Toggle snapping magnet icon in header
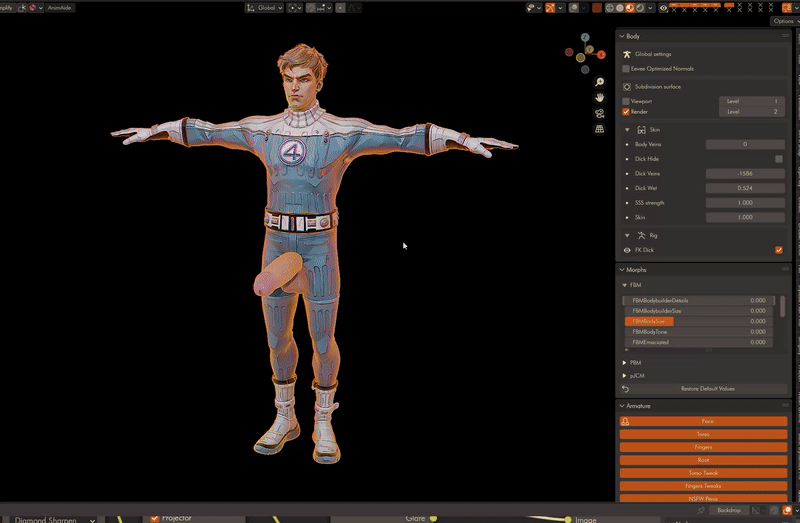 click(310, 8)
